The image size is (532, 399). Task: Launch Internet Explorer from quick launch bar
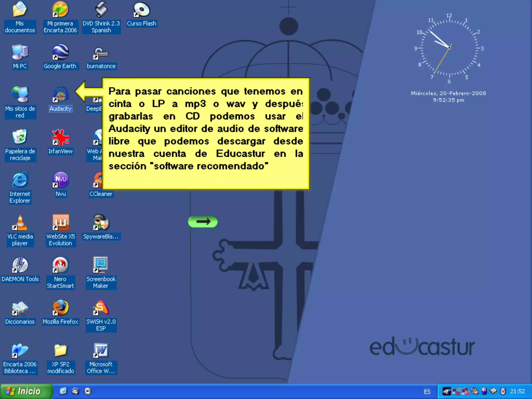63,391
